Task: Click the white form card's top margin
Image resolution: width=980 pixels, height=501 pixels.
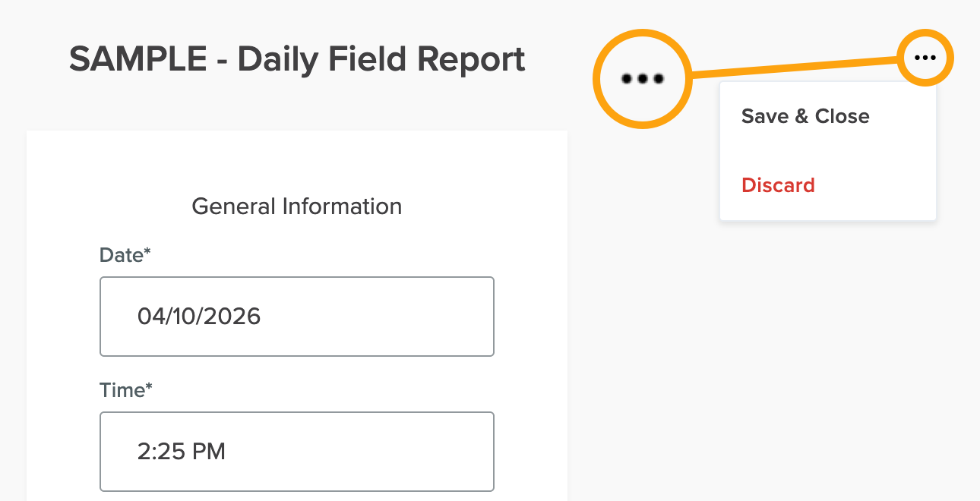Action: [297, 156]
